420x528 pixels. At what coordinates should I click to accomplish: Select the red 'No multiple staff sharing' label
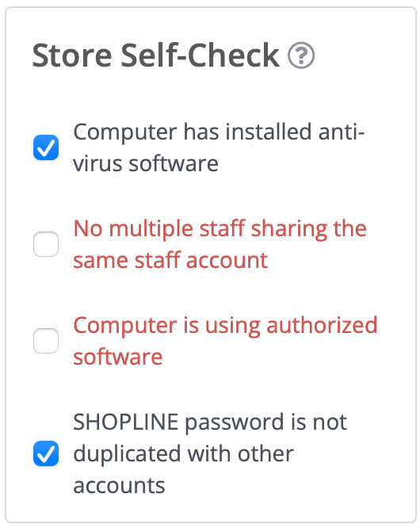pyautogui.click(x=220, y=244)
